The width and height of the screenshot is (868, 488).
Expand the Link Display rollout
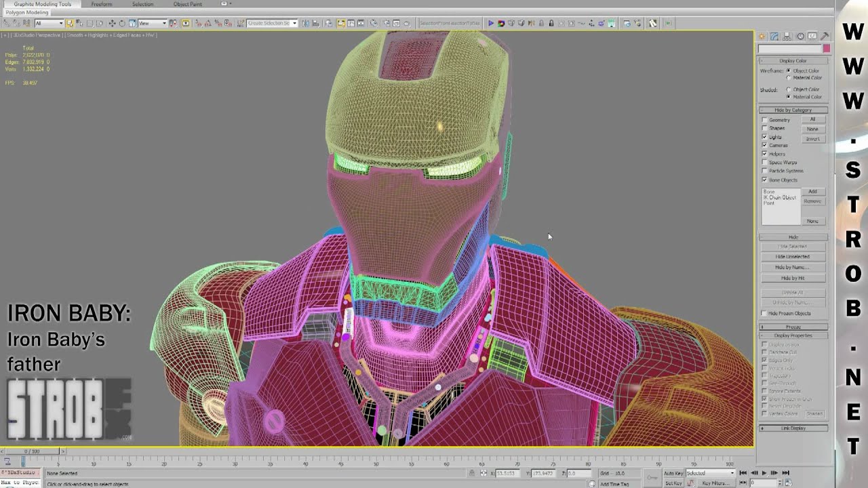pyautogui.click(x=793, y=428)
